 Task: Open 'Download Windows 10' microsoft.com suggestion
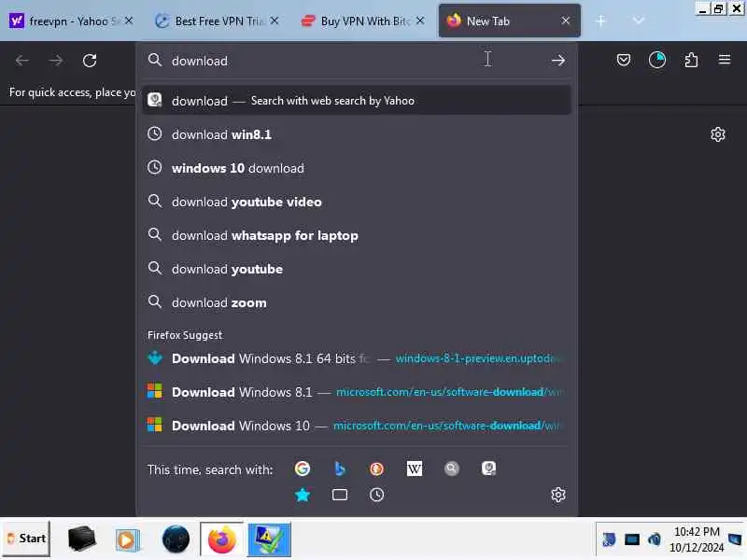pos(357,426)
